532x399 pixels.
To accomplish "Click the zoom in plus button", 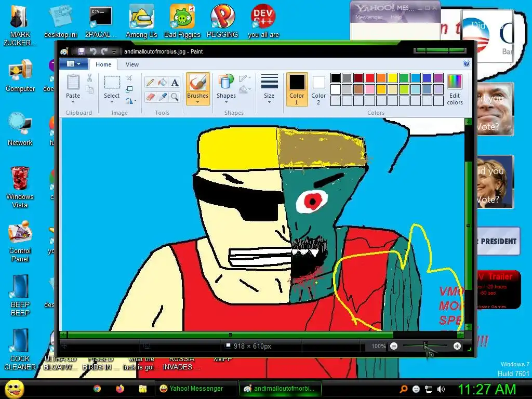I will pyautogui.click(x=457, y=346).
